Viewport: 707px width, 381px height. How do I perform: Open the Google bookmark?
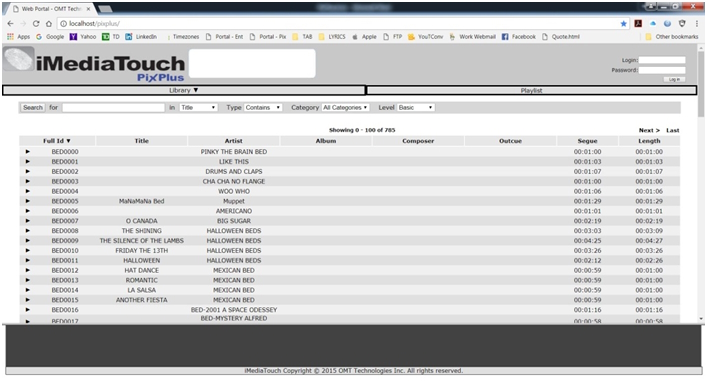[50, 37]
